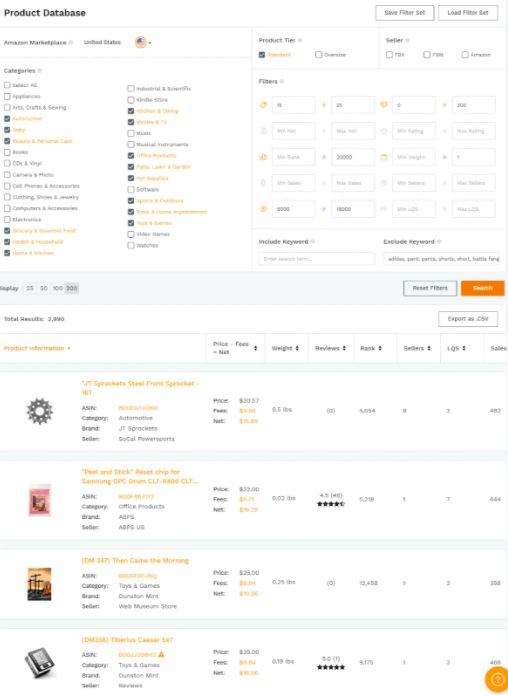Screen dimensions: 508x695
Task: Click the weight filter icon
Action: click(384, 157)
